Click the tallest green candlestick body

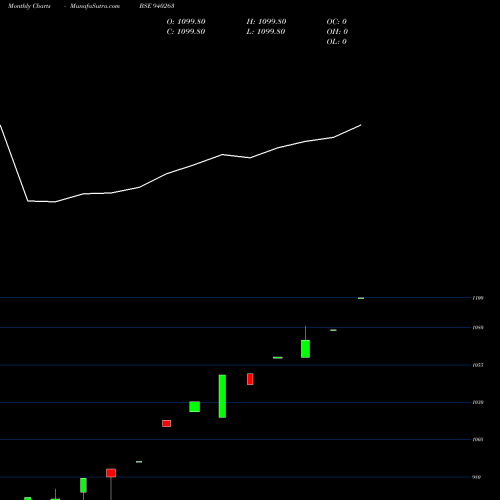coord(222,396)
